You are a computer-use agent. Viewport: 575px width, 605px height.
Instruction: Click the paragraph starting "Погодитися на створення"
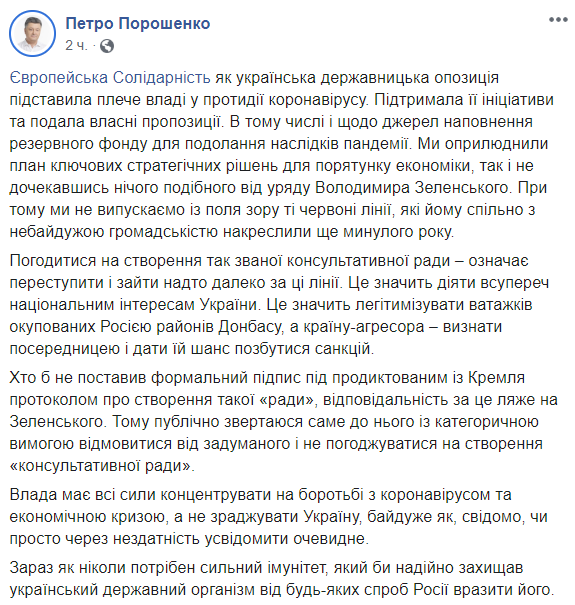click(279, 305)
